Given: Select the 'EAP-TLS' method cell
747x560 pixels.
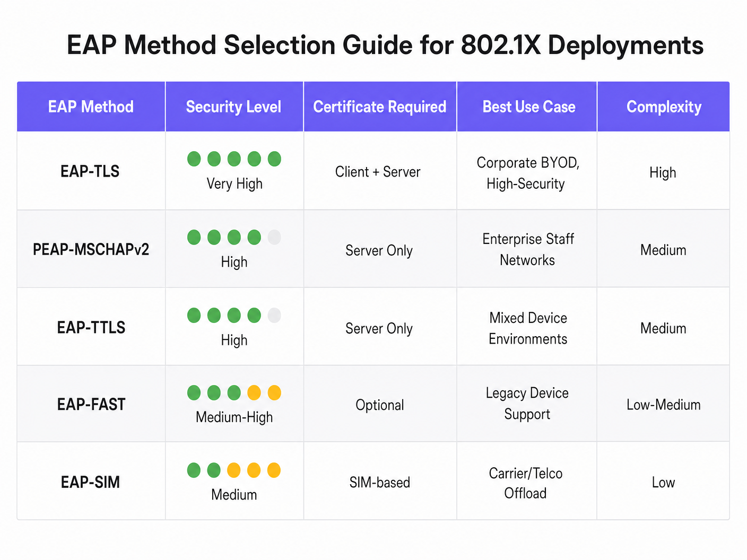Looking at the screenshot, I should tap(90, 171).
